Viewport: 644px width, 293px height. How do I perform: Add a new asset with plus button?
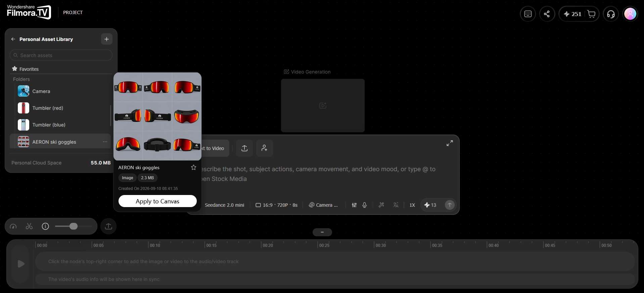coord(106,39)
